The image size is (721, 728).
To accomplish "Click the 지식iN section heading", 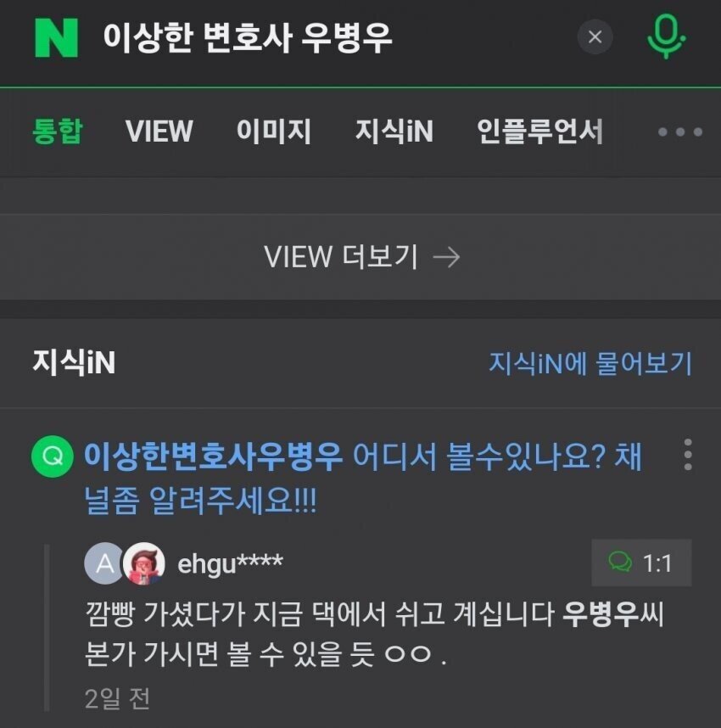I will click(x=74, y=362).
